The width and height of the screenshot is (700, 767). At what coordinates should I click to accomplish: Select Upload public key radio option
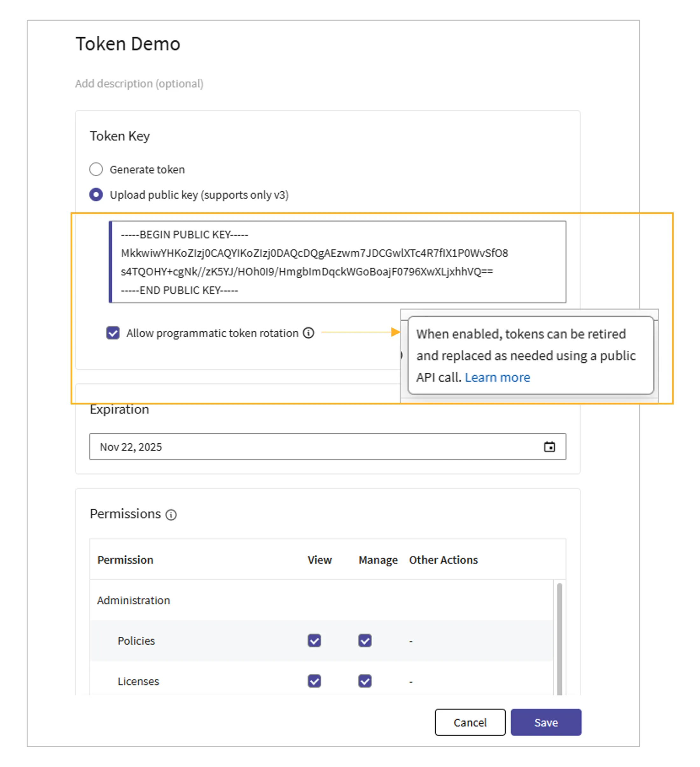click(x=96, y=195)
